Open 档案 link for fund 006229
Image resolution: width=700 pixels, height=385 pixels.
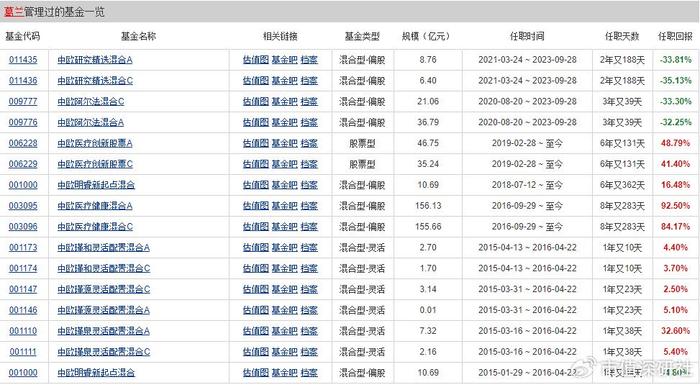click(x=309, y=164)
